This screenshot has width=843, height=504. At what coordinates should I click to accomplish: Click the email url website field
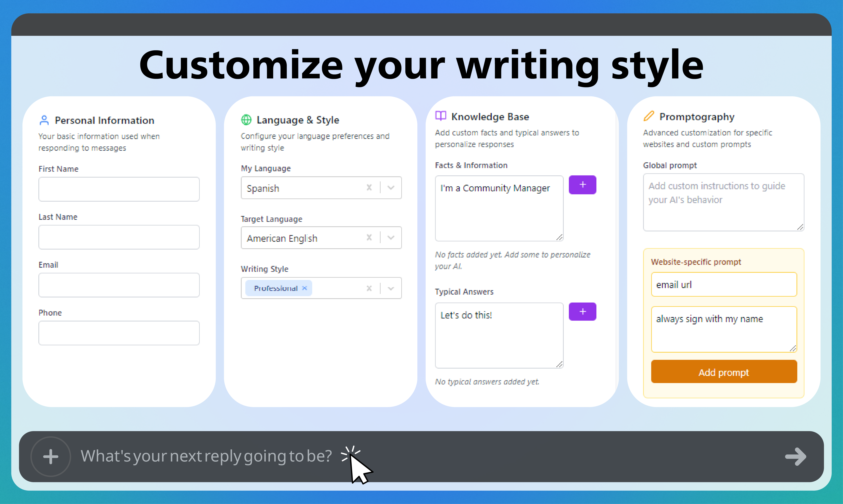(724, 285)
